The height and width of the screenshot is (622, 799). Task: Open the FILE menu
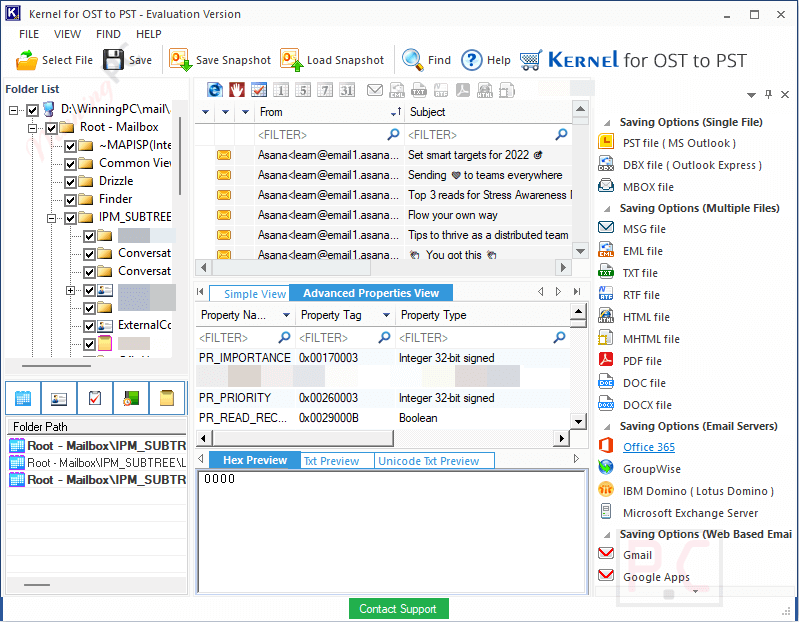coord(29,34)
